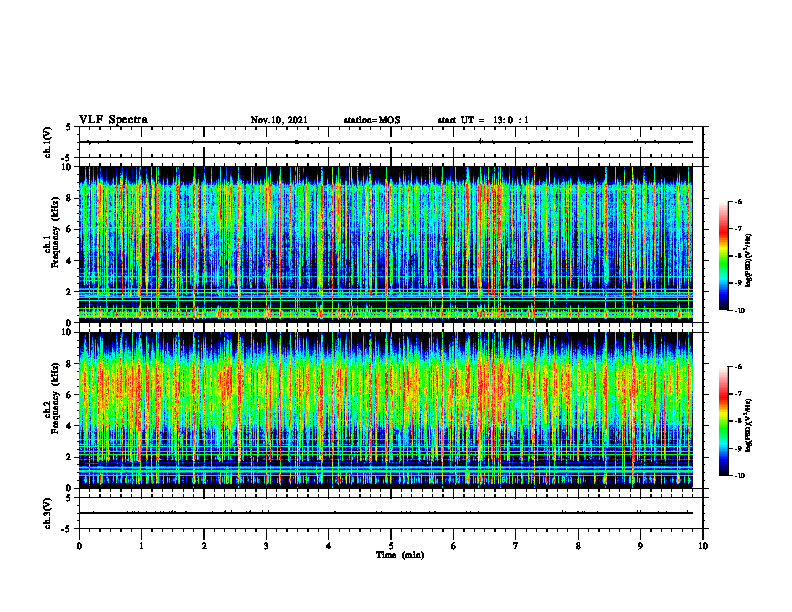Click the "5" minute tick label on time axis
792x612 pixels.
(x=391, y=546)
